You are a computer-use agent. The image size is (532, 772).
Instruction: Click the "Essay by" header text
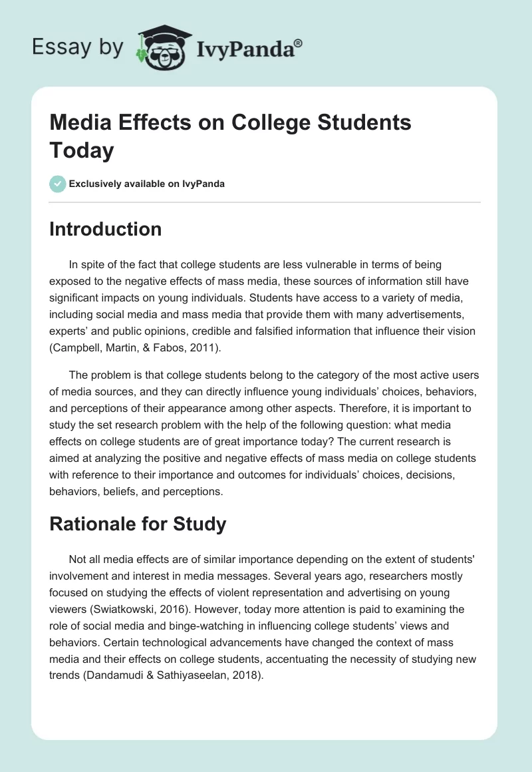[x=78, y=47]
